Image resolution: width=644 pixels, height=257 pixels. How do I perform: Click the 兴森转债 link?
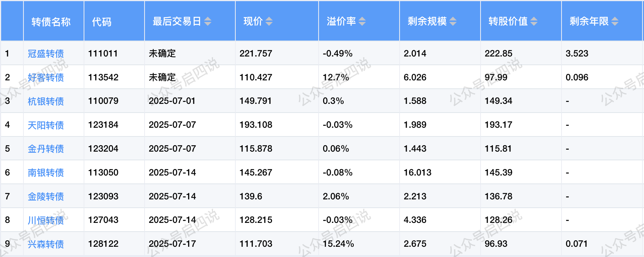[46, 244]
